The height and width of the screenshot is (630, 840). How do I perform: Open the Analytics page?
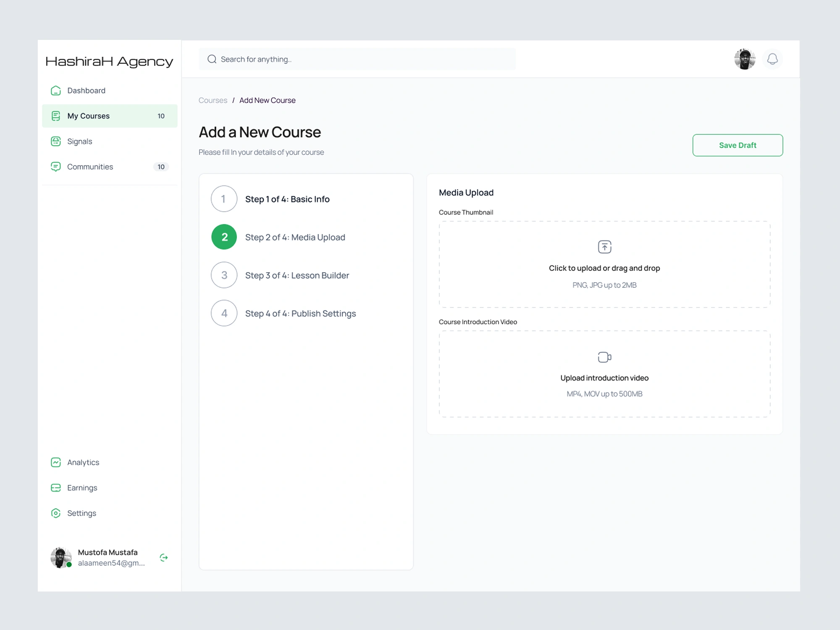pyautogui.click(x=83, y=462)
